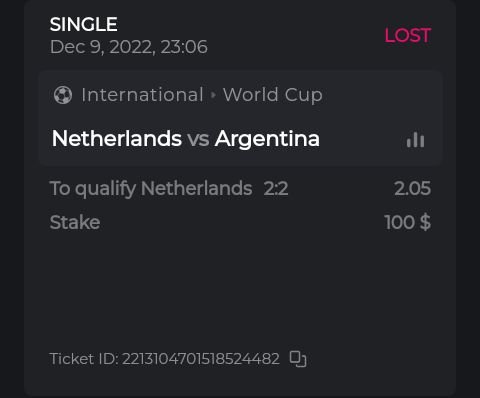Click the 2:2 score result
Screen dimensions: 480x398
coord(276,189)
